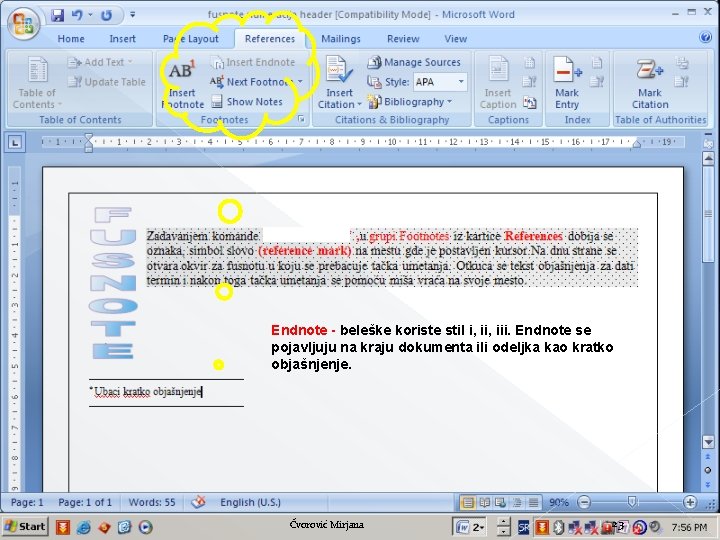720x540 pixels.
Task: Click the zoom slider handle
Action: [632, 502]
